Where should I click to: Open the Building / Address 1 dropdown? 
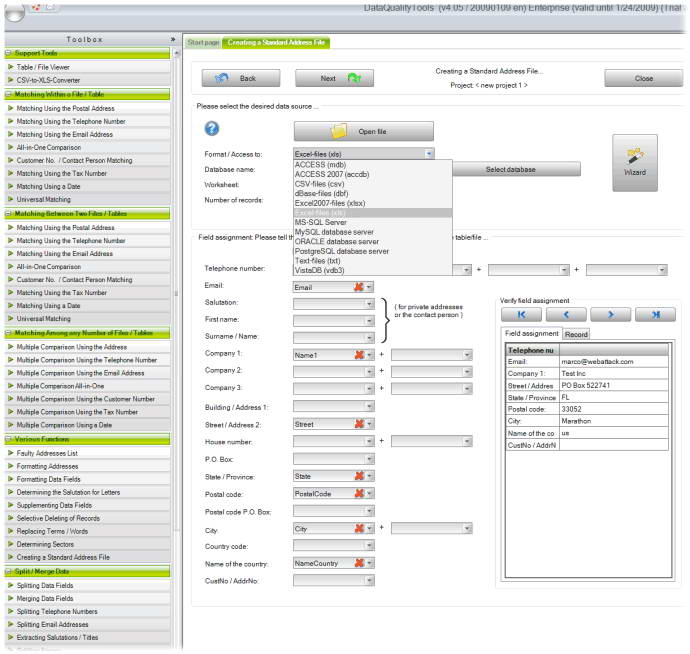coord(369,406)
